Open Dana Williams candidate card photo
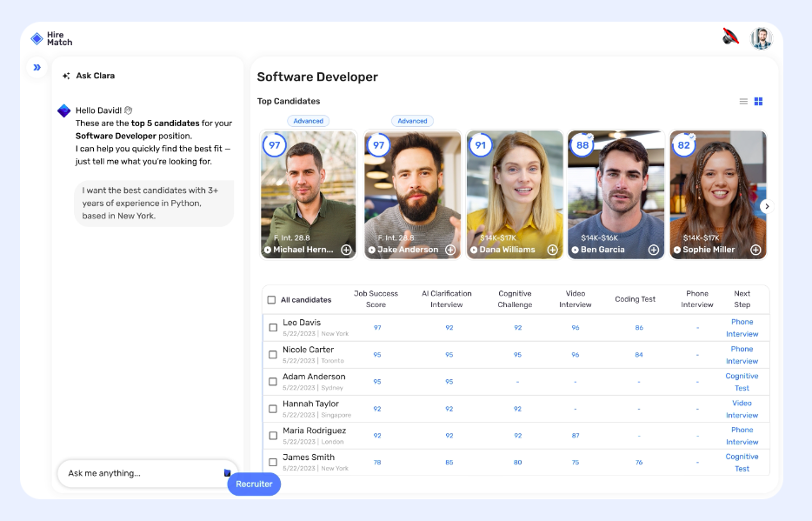Viewport: 812px width, 521px height. click(514, 194)
